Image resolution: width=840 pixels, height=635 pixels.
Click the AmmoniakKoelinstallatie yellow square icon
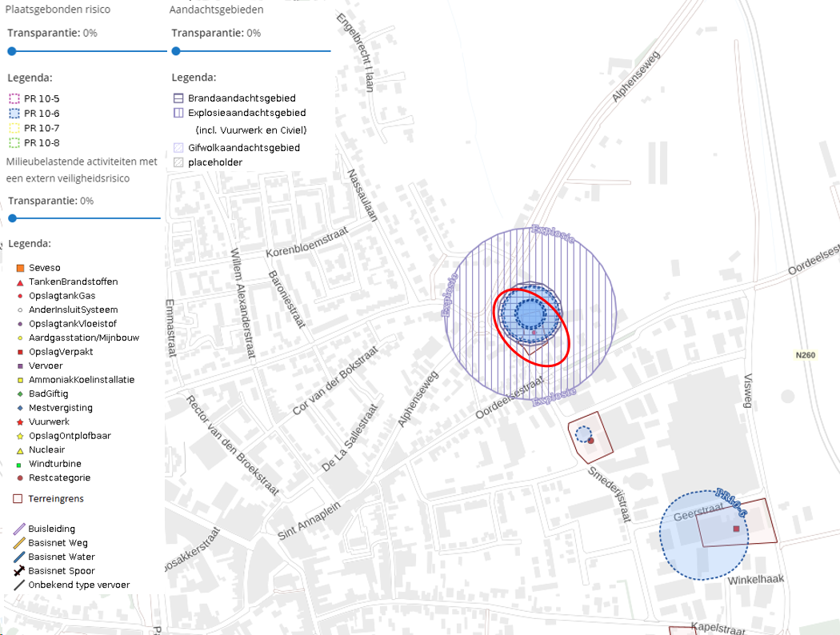[x=20, y=380]
